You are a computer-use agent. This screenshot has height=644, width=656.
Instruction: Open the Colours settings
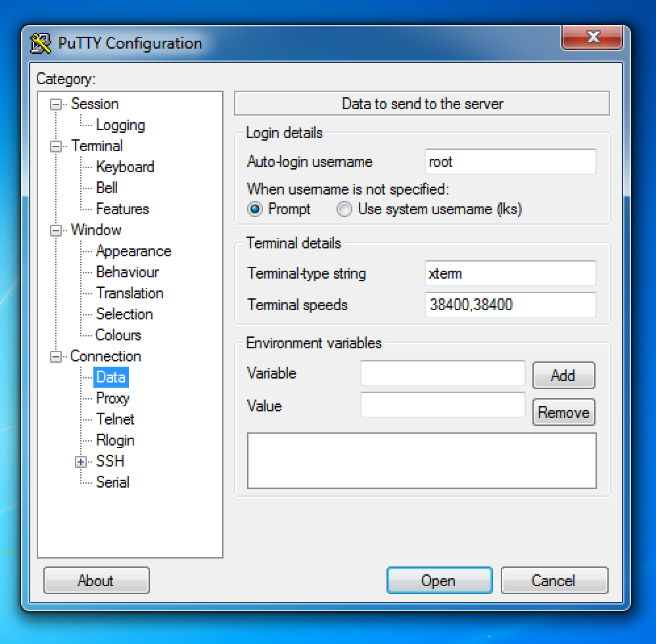(118, 335)
